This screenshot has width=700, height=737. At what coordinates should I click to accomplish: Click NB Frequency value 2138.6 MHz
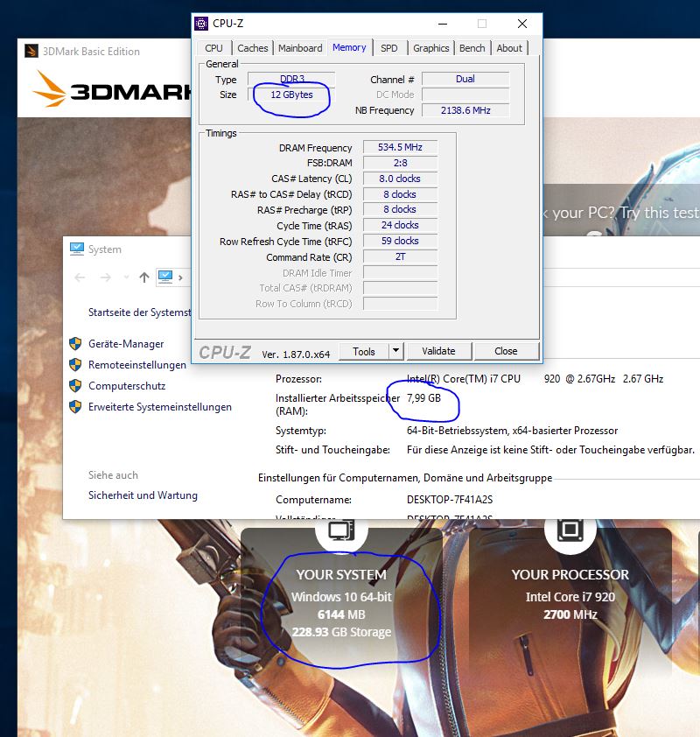tap(465, 110)
